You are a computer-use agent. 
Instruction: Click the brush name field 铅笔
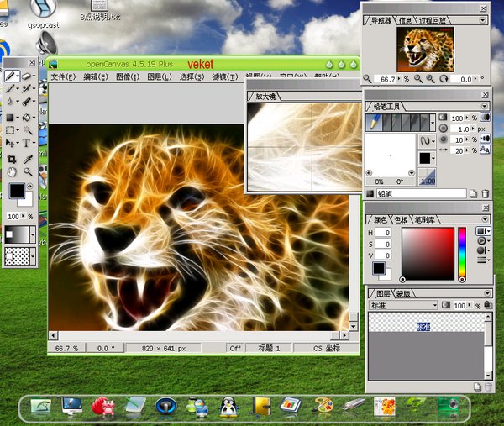pyautogui.click(x=420, y=193)
